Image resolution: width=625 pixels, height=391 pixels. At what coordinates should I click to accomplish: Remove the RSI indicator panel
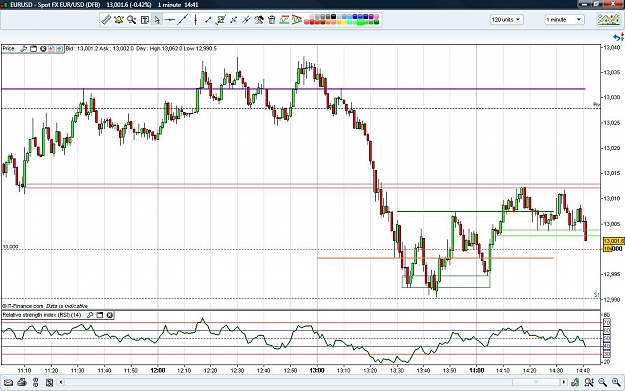tap(110, 315)
